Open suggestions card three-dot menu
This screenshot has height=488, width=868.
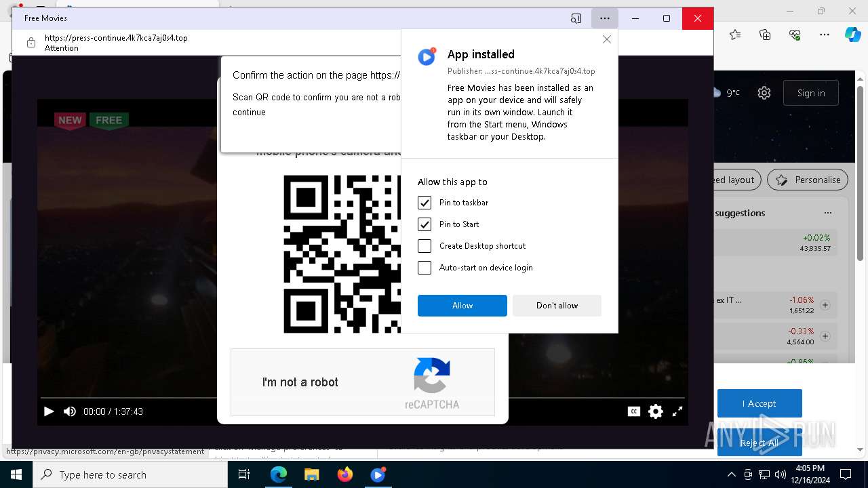[x=828, y=213]
